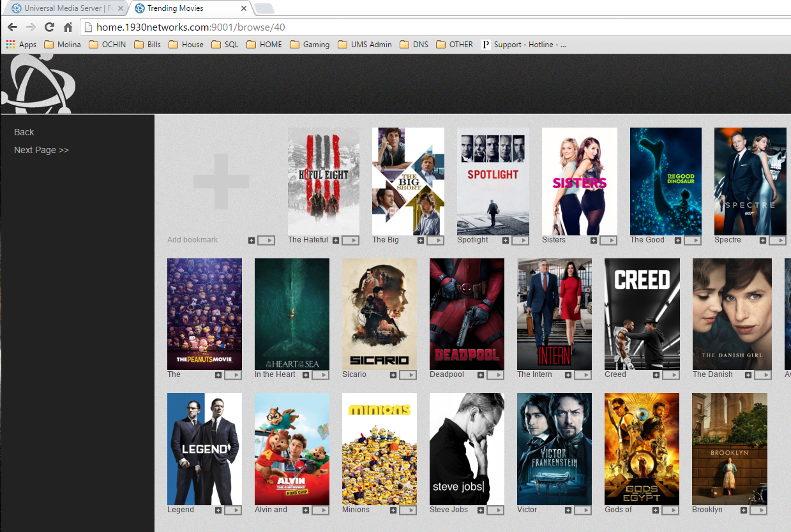
Task: Open the Deadpool movie poster
Action: (467, 314)
